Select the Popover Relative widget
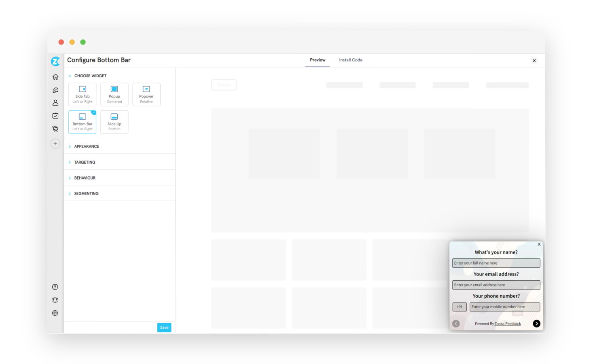 146,95
